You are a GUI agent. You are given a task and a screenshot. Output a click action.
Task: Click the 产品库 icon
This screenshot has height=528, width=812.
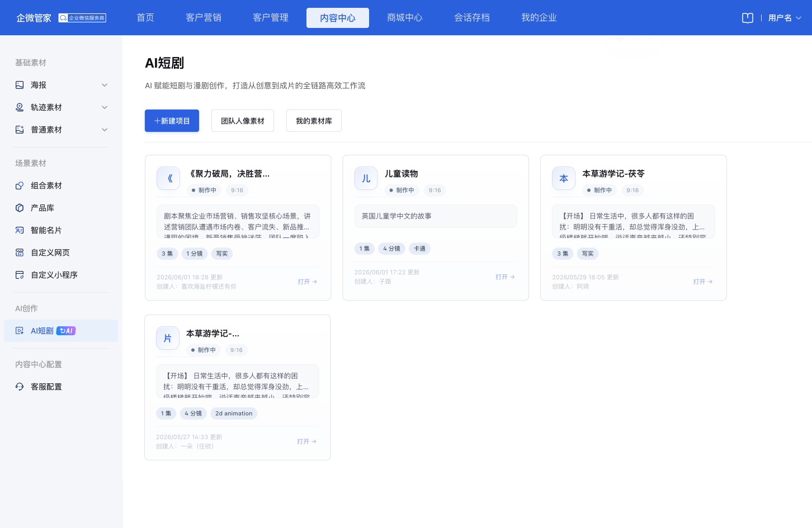20,208
